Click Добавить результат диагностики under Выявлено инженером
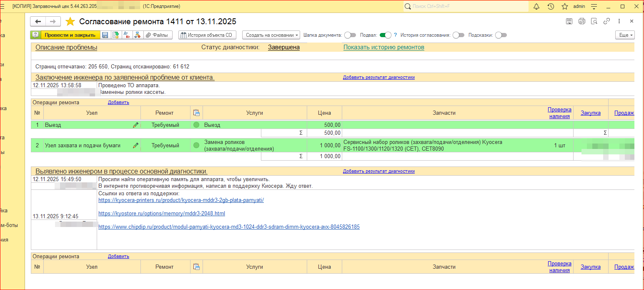The image size is (644, 290). click(378, 171)
